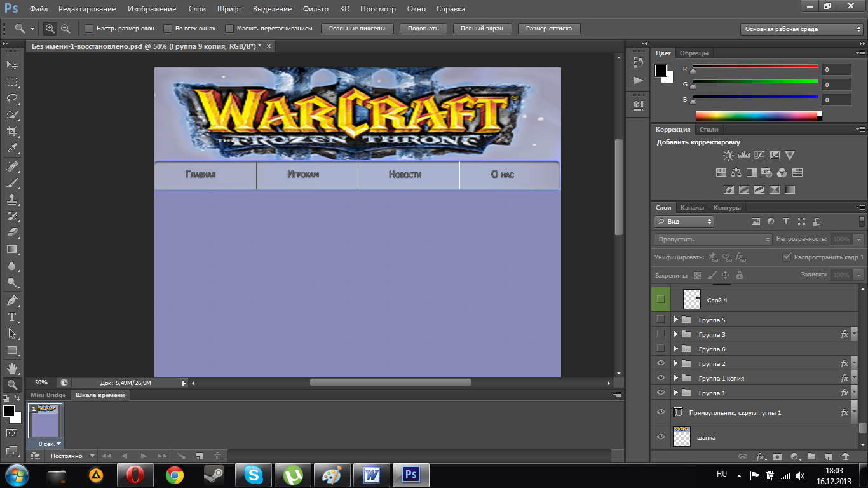Image resolution: width=868 pixels, height=488 pixels.
Task: Click the trash icon in Layers panel
Action: point(845,456)
